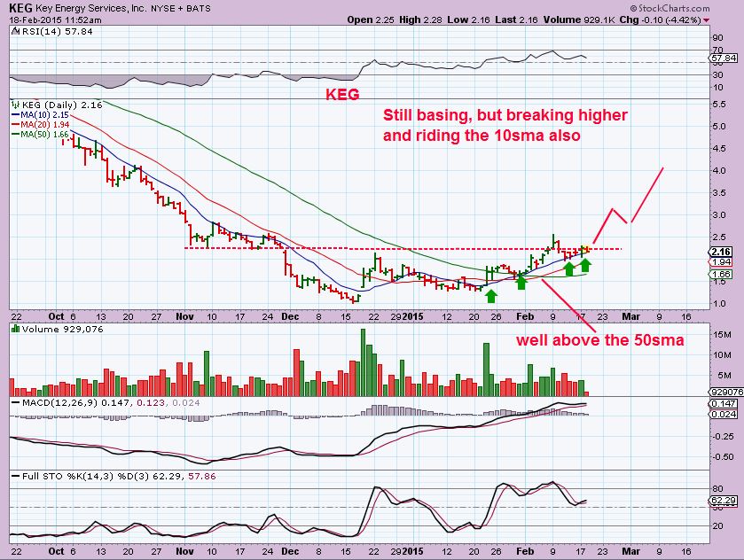744x560 pixels.
Task: Click the Open 2.25 quote value
Action: click(369, 19)
